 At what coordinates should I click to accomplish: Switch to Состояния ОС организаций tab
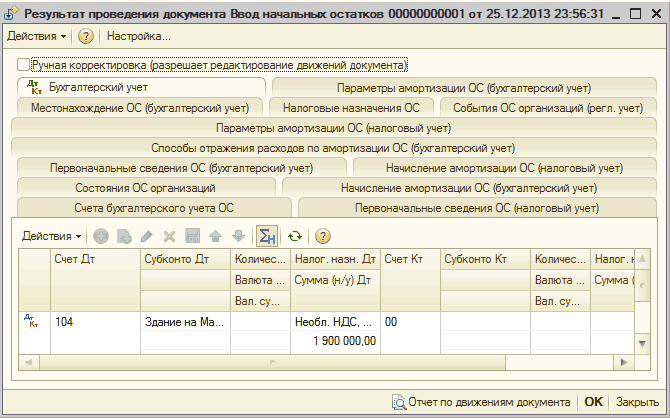(x=145, y=188)
